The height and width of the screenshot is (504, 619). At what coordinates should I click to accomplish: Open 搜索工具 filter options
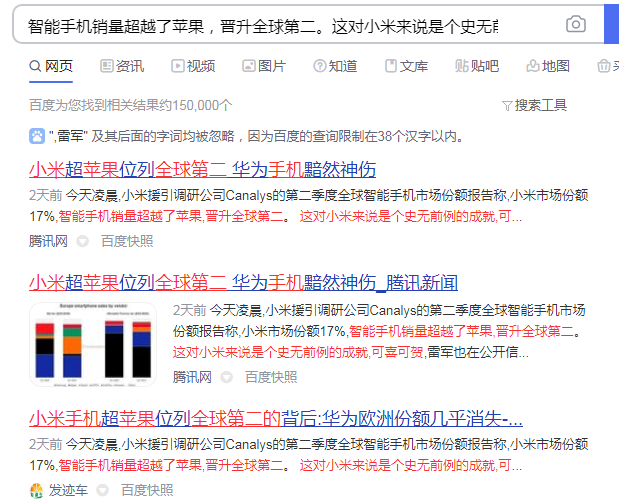535,105
